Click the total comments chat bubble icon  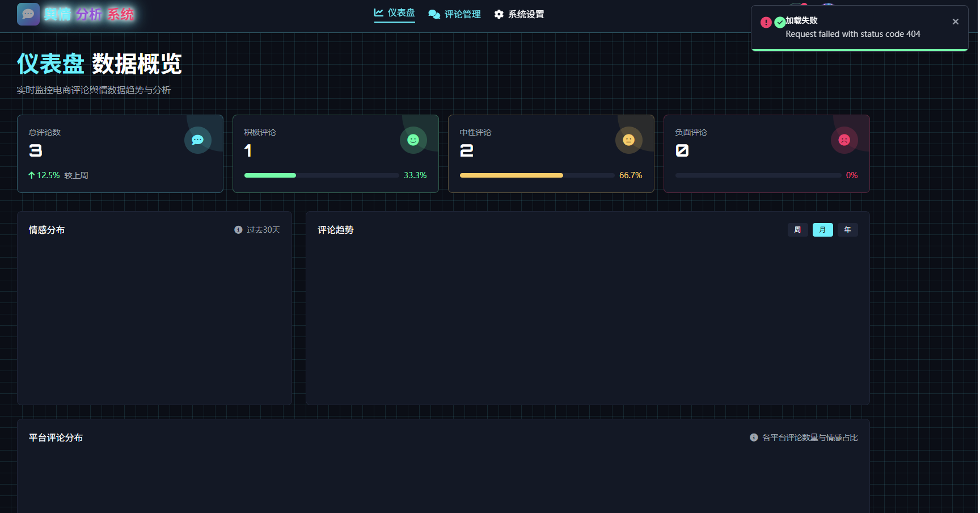pyautogui.click(x=197, y=140)
